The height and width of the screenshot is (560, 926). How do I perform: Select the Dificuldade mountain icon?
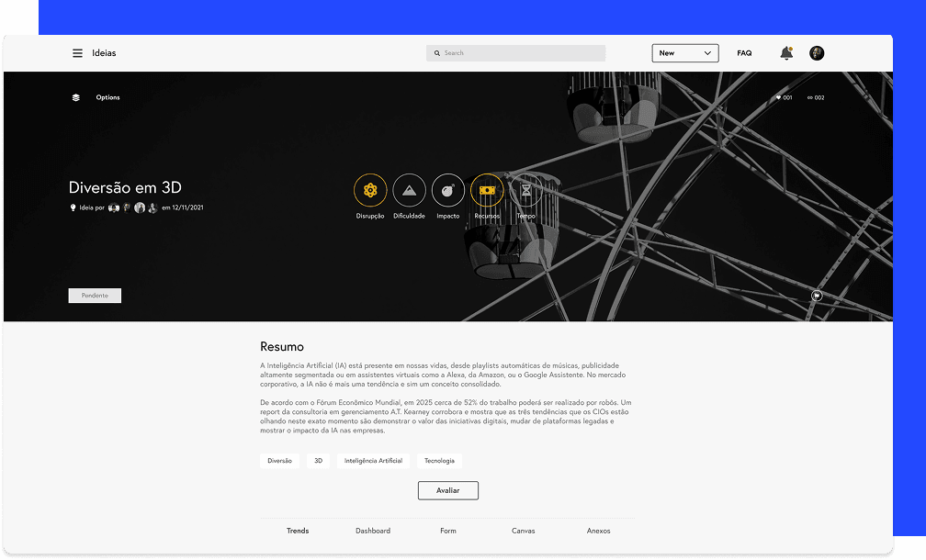click(409, 190)
